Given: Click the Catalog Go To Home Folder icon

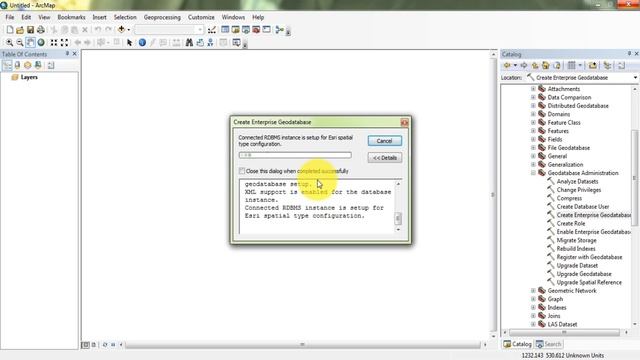Looking at the screenshot, I should point(546,65).
